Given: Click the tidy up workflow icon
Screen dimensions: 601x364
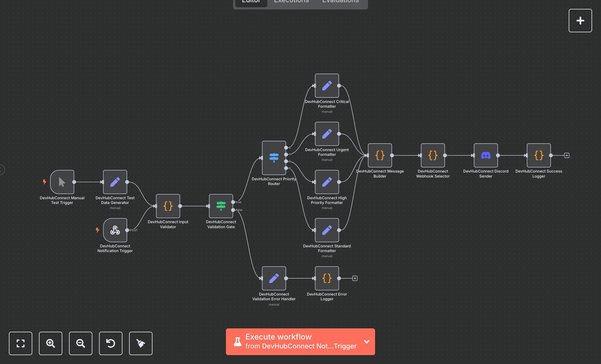Looking at the screenshot, I should (141, 343).
